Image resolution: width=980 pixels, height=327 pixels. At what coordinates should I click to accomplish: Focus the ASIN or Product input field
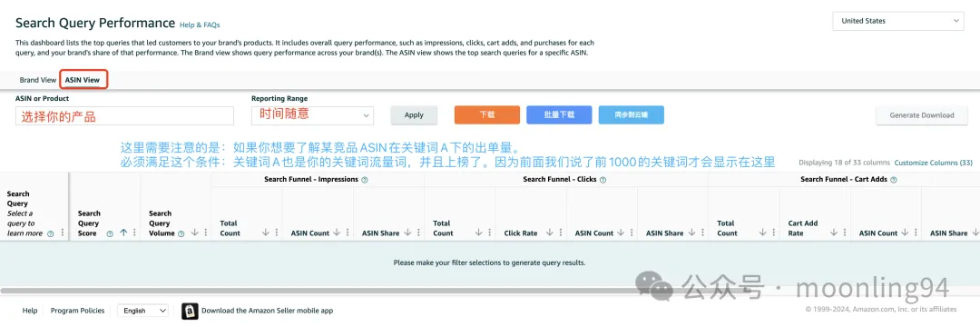[124, 115]
